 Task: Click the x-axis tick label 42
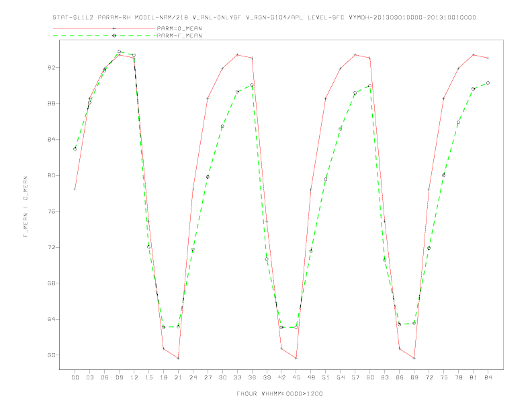(281, 377)
